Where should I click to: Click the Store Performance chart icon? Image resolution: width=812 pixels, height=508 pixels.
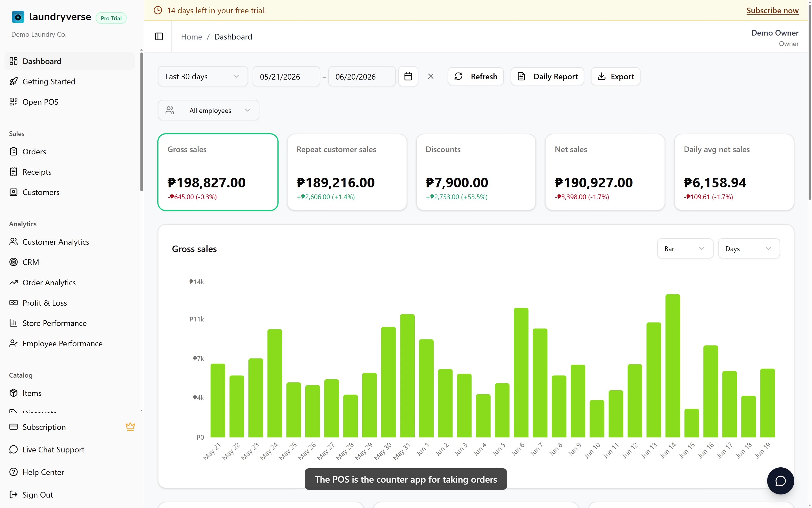pos(14,323)
